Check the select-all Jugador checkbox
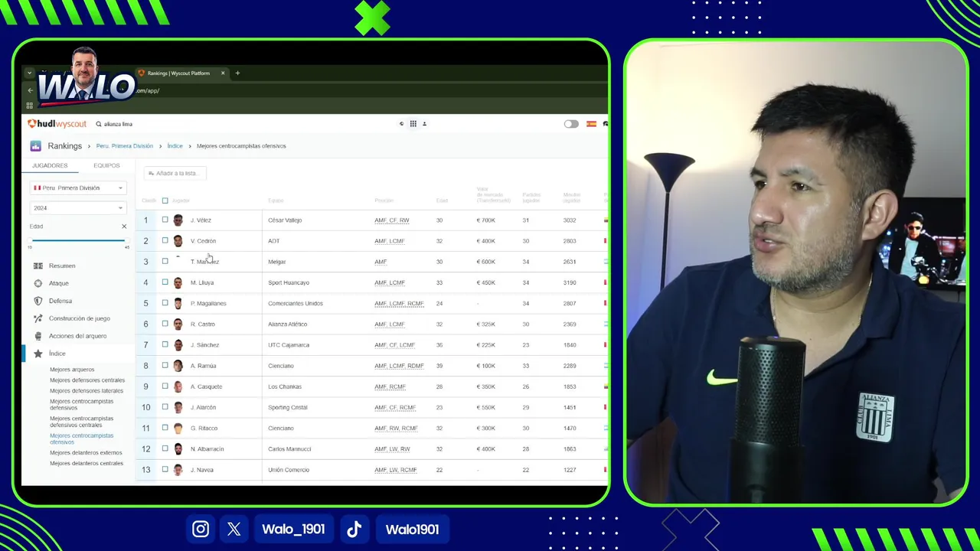 coord(165,201)
